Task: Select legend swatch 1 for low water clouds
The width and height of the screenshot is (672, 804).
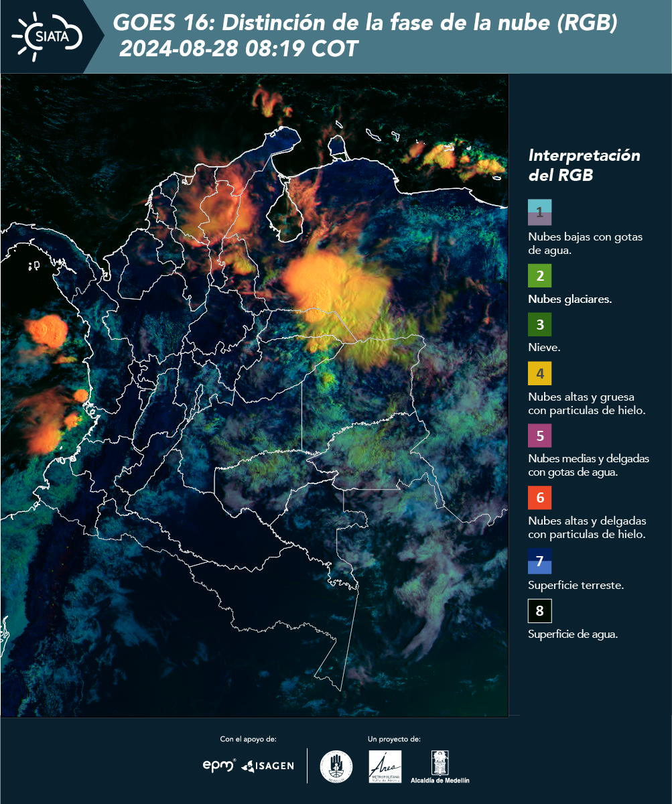Action: pyautogui.click(x=539, y=212)
